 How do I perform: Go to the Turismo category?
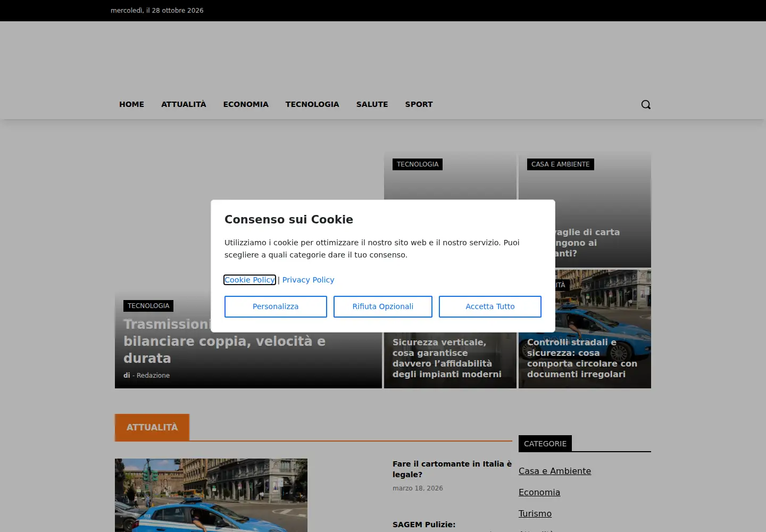(535, 513)
